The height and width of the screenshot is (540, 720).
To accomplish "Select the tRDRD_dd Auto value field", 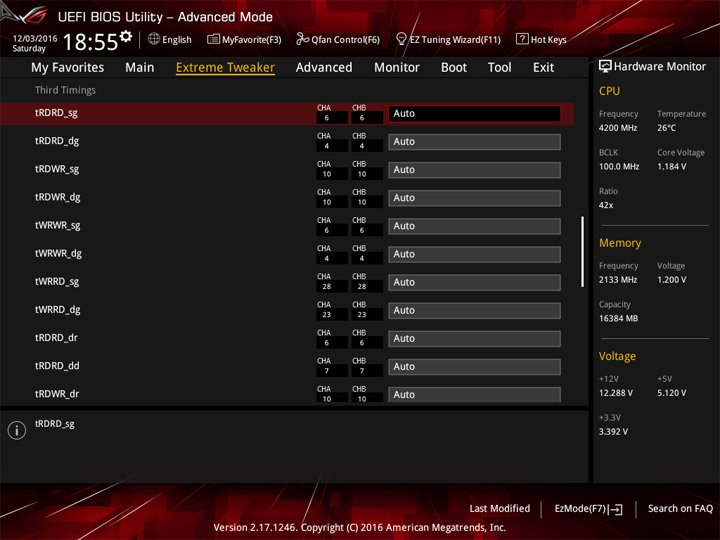I will pyautogui.click(x=474, y=367).
